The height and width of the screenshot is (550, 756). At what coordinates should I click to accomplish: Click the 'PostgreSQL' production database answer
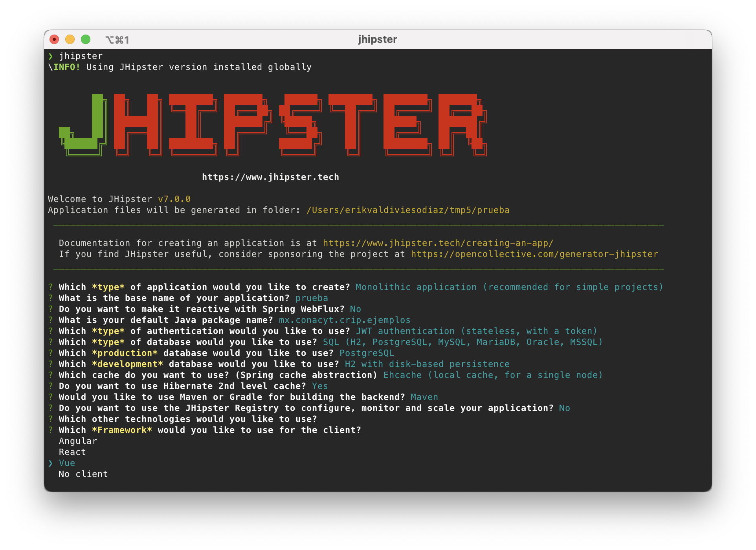click(367, 353)
